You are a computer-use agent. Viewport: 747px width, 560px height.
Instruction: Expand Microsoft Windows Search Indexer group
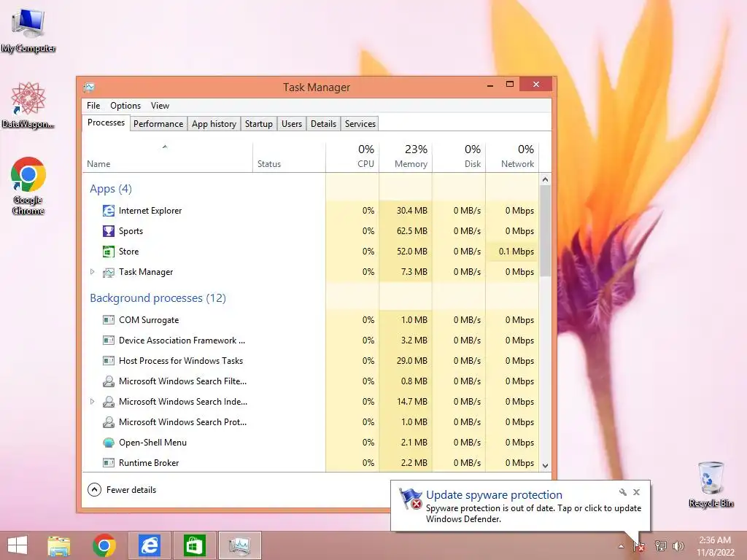click(x=93, y=402)
